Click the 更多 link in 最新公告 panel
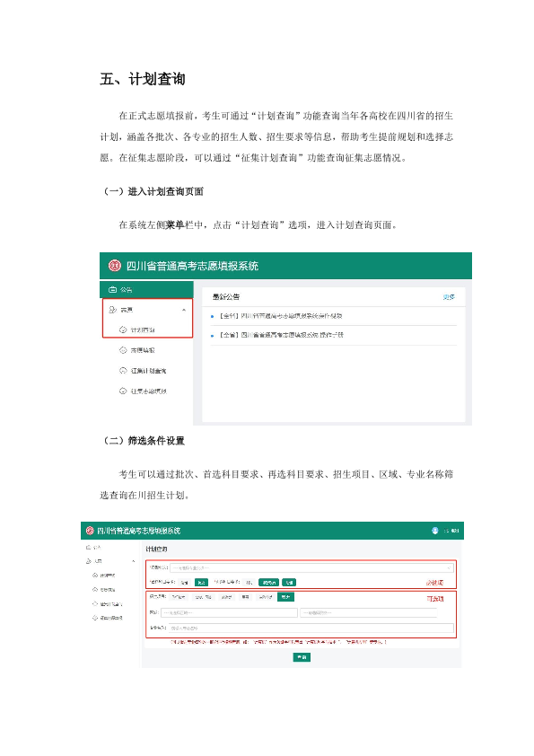The height and width of the screenshot is (756, 534). pyautogui.click(x=449, y=297)
